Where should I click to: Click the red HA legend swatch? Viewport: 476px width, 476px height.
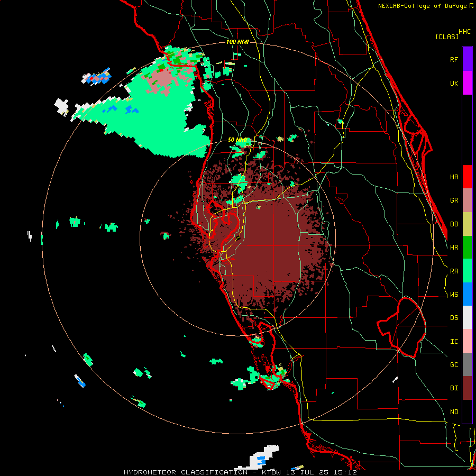click(x=467, y=177)
